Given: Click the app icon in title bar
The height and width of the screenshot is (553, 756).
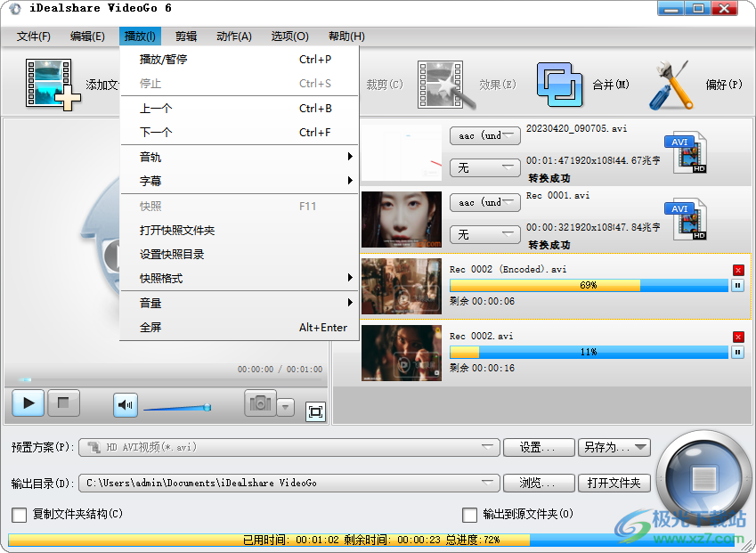Looking at the screenshot, I should (14, 8).
